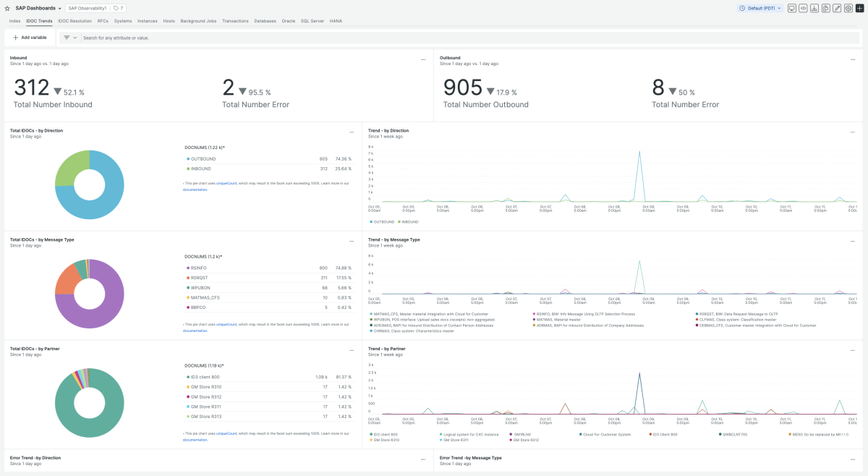
Task: Toggle GM Store R310 legend in Trend by Partner
Action: (386, 440)
